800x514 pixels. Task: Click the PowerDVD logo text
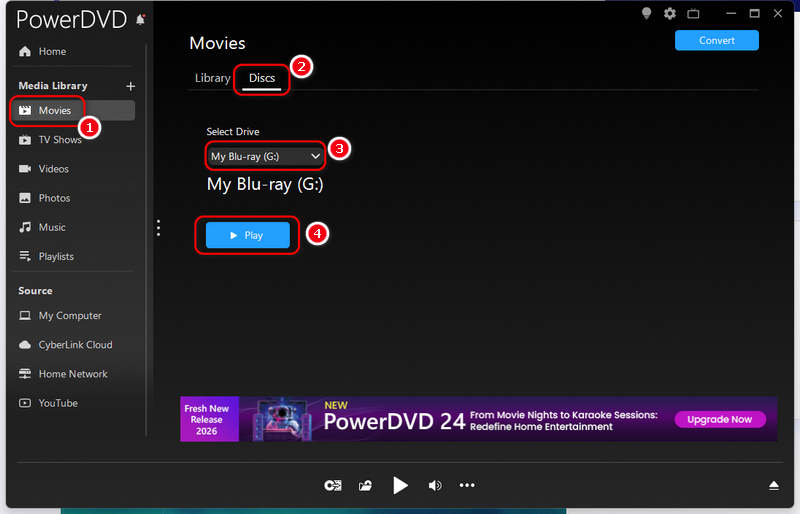[71, 20]
